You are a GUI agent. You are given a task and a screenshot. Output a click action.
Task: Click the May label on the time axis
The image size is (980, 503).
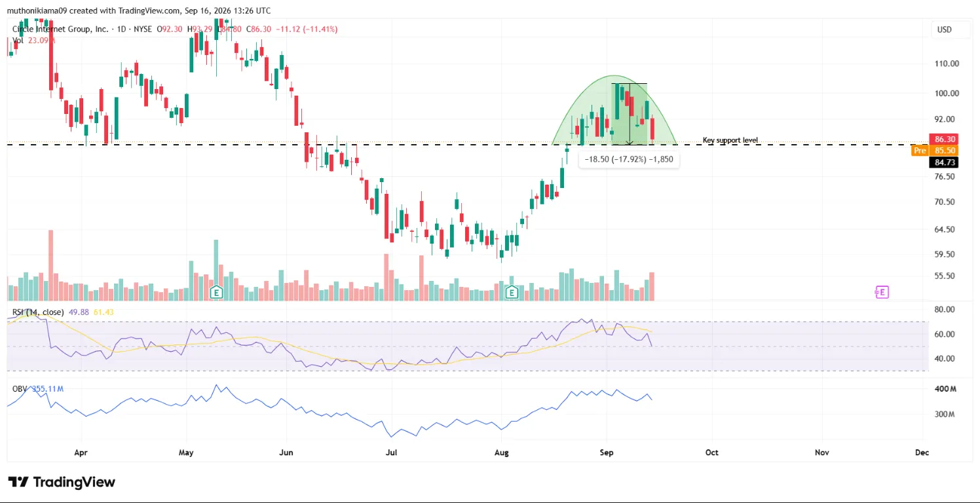tap(186, 453)
